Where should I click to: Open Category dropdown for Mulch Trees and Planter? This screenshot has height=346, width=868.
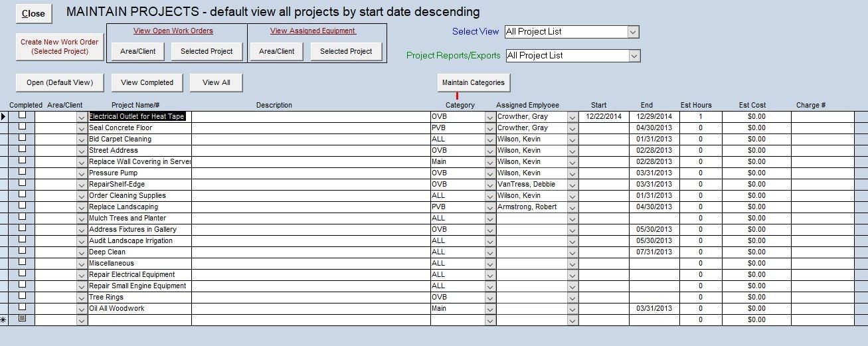pos(490,218)
